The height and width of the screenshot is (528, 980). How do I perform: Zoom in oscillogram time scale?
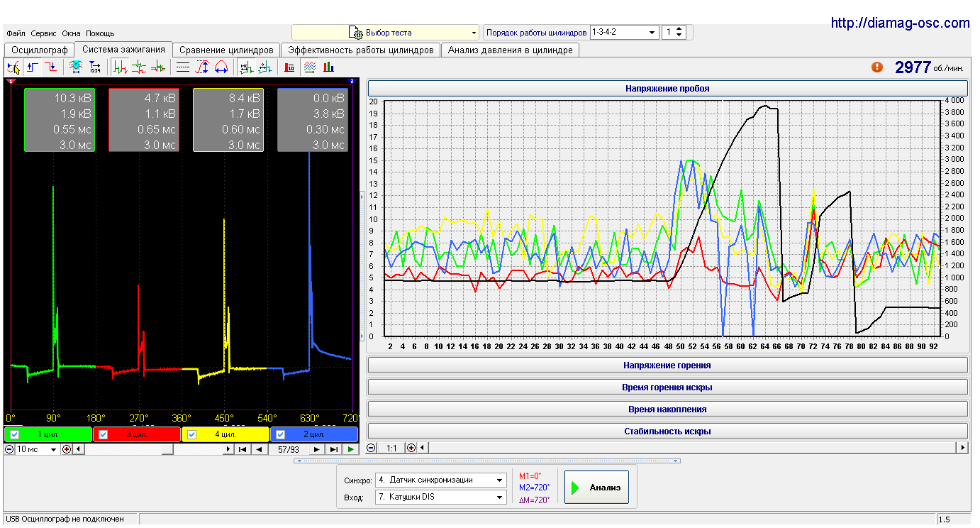67,449
